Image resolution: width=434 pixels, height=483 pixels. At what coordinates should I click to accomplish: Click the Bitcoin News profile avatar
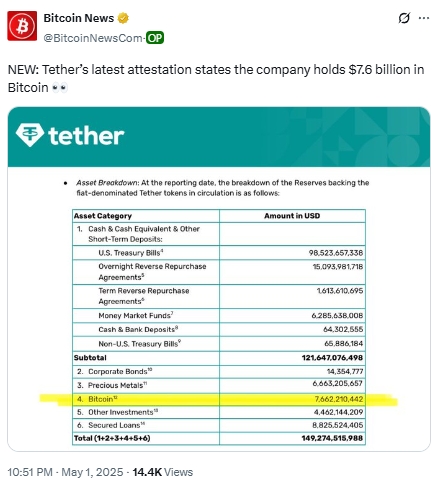[22, 26]
